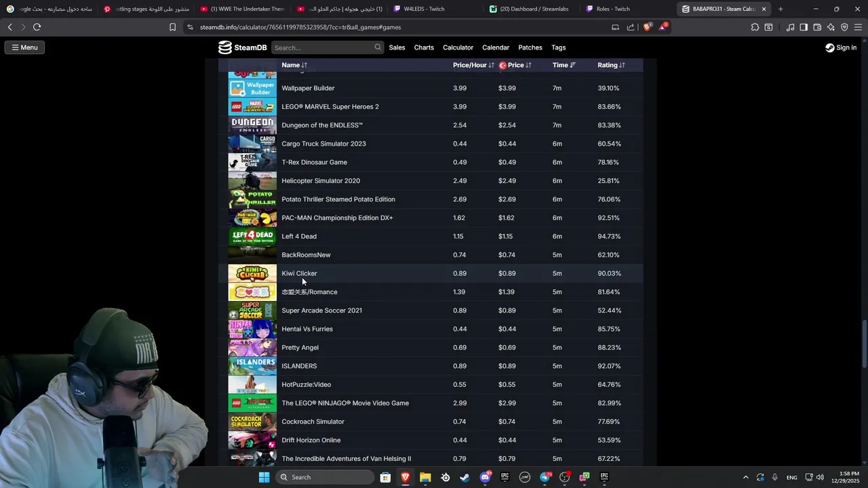Screen dimensions: 868x488
Task: Click the SteamDB logo
Action: (x=242, y=47)
